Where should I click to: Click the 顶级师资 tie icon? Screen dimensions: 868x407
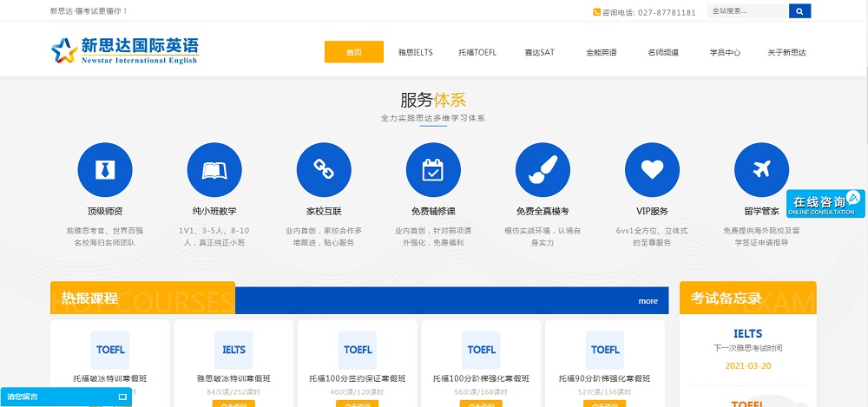(105, 169)
